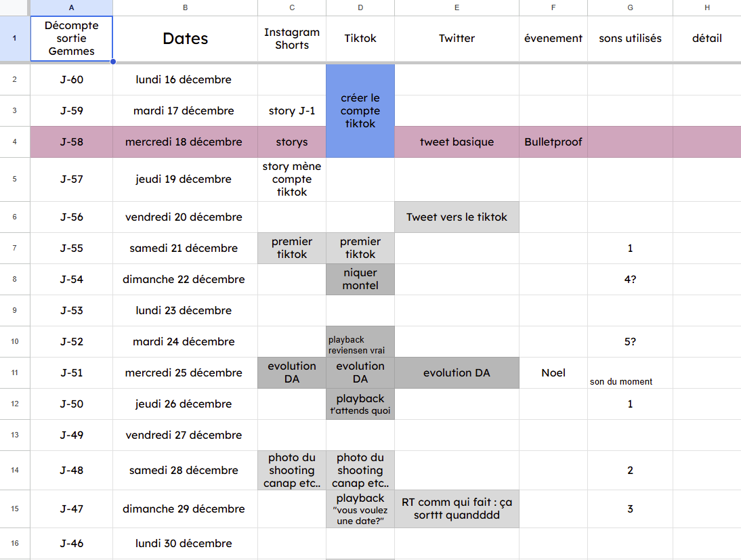Select the top-left select-all corner box
Viewport: 741px width, 560px height.
click(x=14, y=7)
